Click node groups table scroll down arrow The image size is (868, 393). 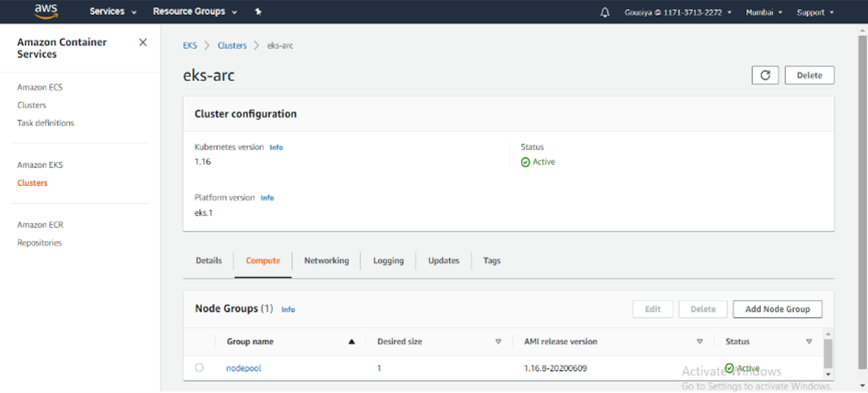coord(828,374)
